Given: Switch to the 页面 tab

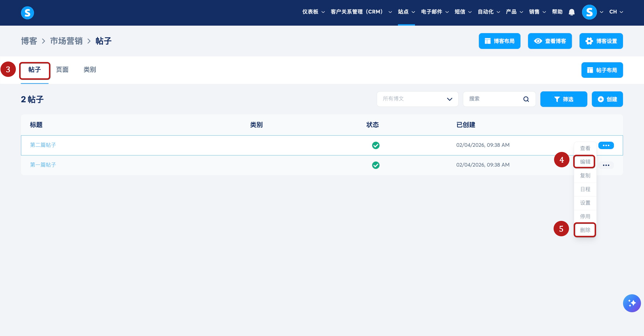Looking at the screenshot, I should click(x=62, y=69).
